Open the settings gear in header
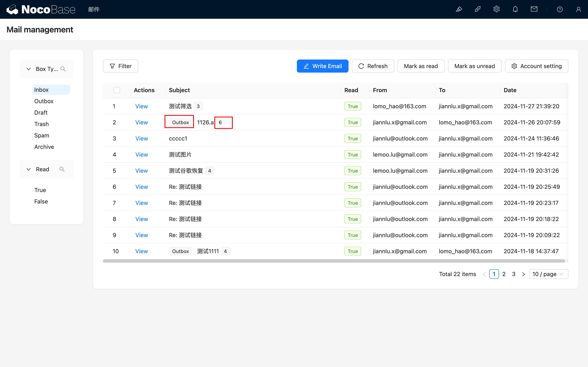This screenshot has width=588, height=367. pyautogui.click(x=496, y=9)
